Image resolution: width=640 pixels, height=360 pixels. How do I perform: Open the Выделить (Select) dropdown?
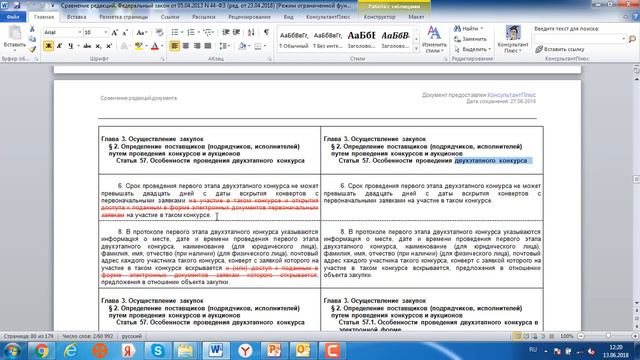click(x=472, y=49)
